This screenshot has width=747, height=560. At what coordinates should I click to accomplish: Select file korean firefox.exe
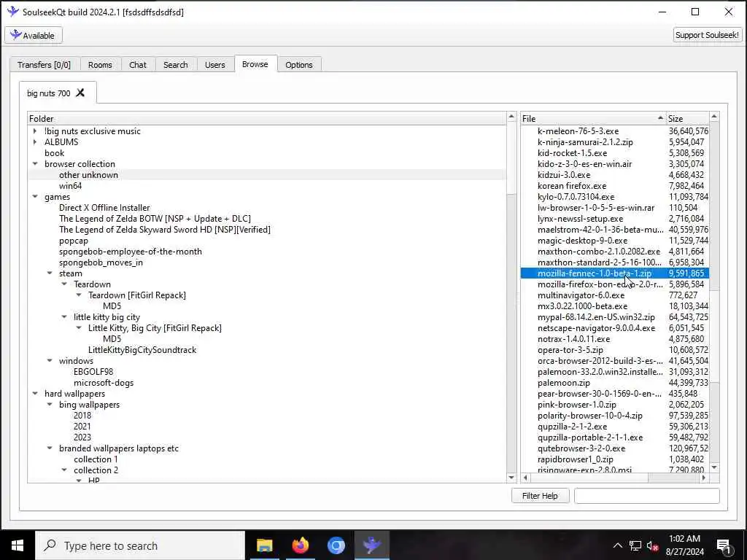pos(572,186)
